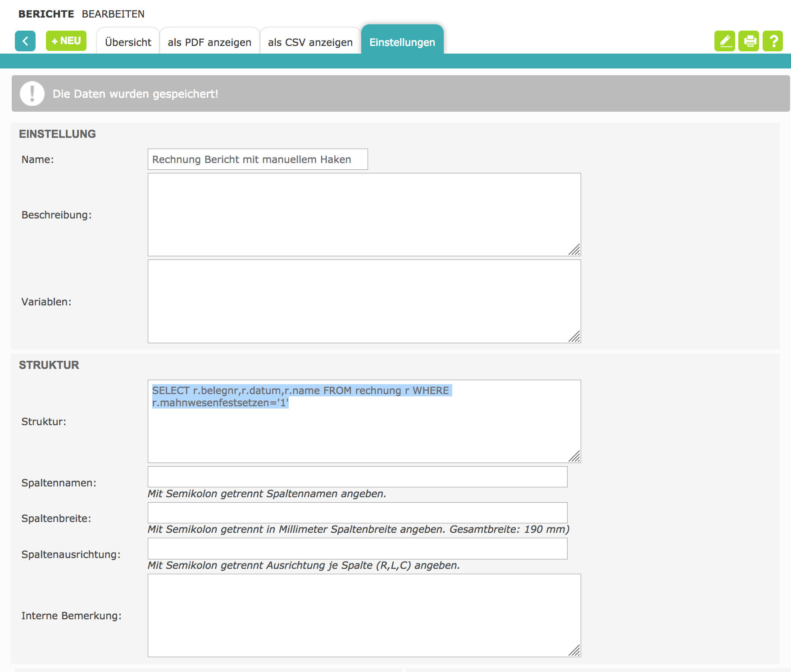Click the back arrow icon

pos(25,41)
